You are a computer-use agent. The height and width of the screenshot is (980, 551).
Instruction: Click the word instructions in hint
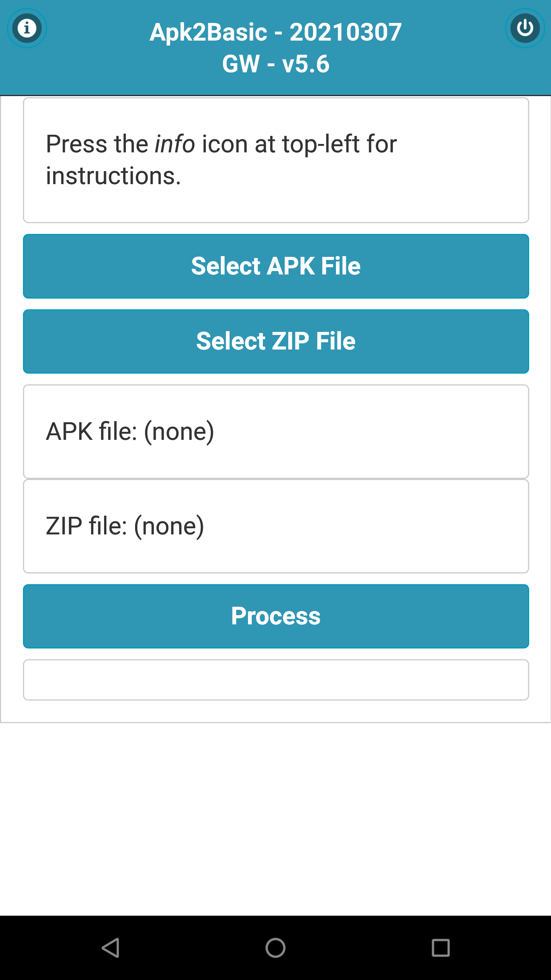(113, 176)
